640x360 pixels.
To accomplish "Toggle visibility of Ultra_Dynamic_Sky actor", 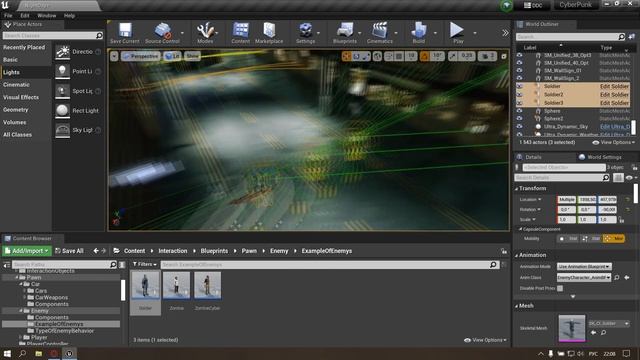I will click(x=520, y=127).
